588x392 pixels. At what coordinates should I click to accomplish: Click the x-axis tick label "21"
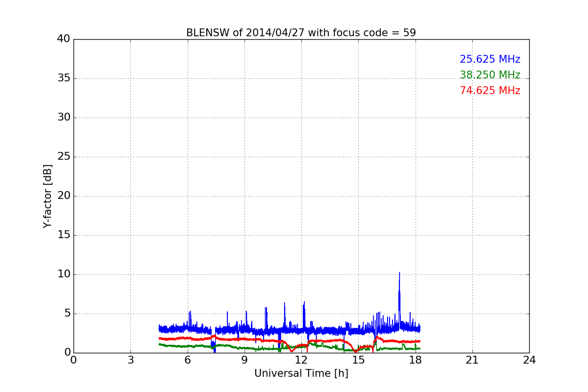[472, 360]
